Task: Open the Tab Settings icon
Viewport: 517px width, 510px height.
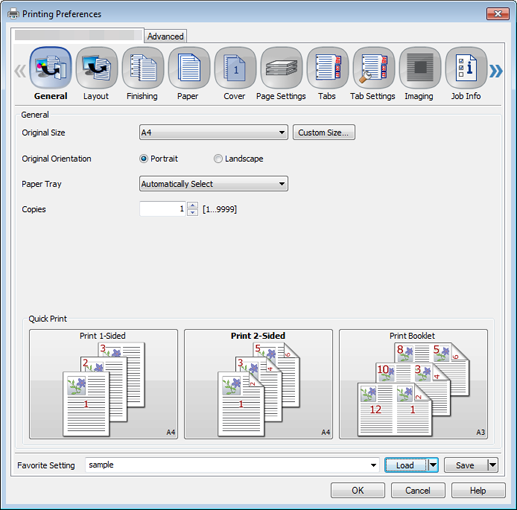Action: (x=374, y=68)
